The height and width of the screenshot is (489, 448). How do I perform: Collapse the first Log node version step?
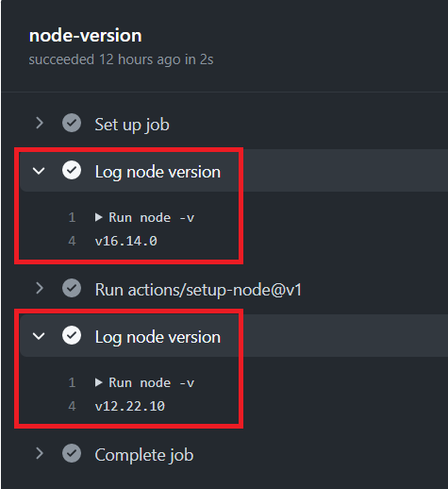pyautogui.click(x=39, y=171)
